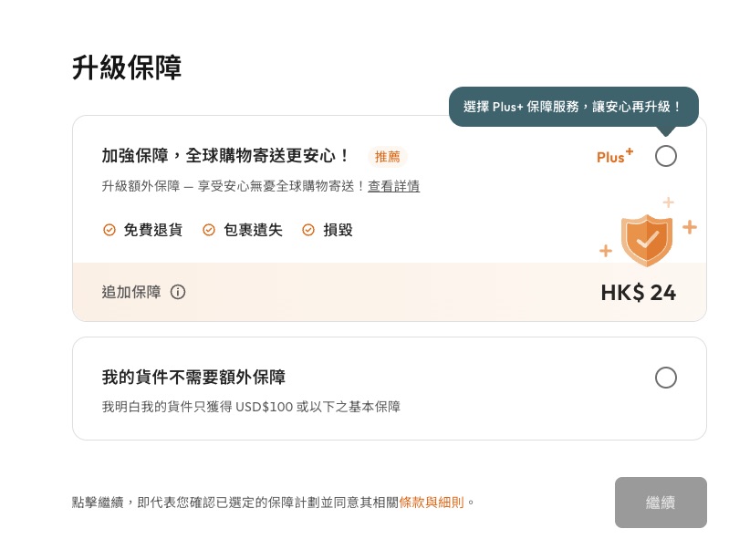Click the HK$ 24 price
The height and width of the screenshot is (560, 729).
pyautogui.click(x=638, y=293)
